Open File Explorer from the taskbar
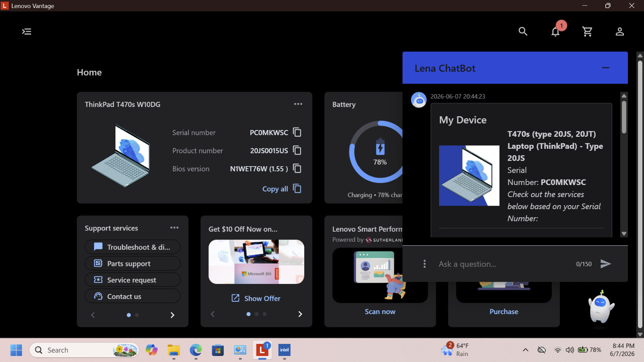Image resolution: width=644 pixels, height=362 pixels. click(x=174, y=350)
